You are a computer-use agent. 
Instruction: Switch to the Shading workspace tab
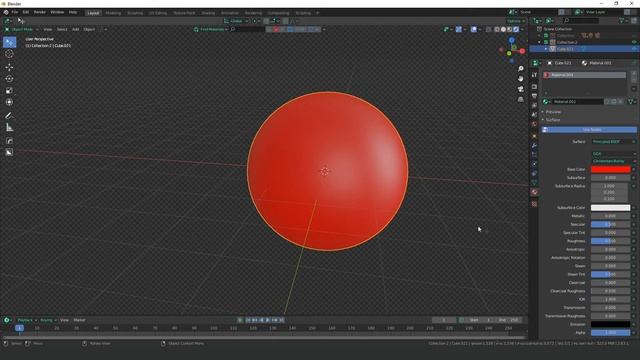[208, 13]
